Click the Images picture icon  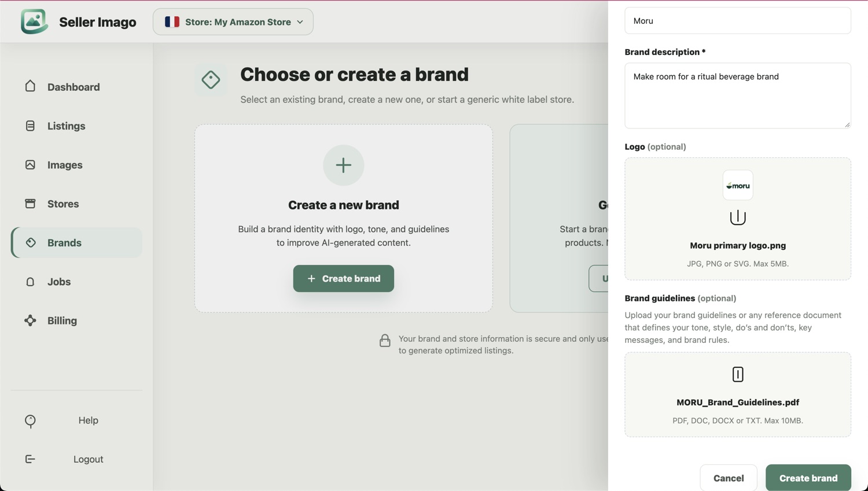(x=30, y=165)
